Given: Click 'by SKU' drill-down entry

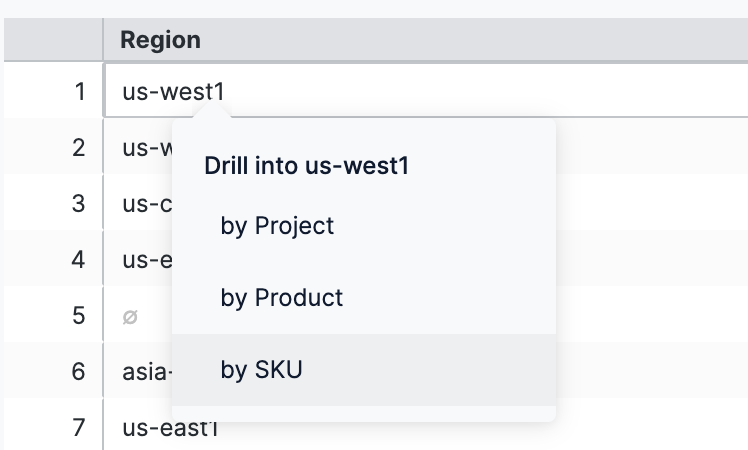Looking at the screenshot, I should pyautogui.click(x=261, y=370).
